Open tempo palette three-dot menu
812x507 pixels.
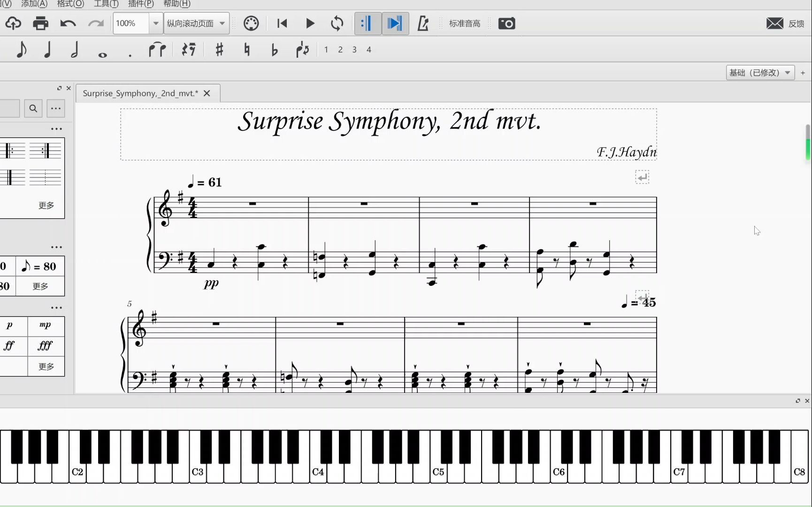click(56, 247)
